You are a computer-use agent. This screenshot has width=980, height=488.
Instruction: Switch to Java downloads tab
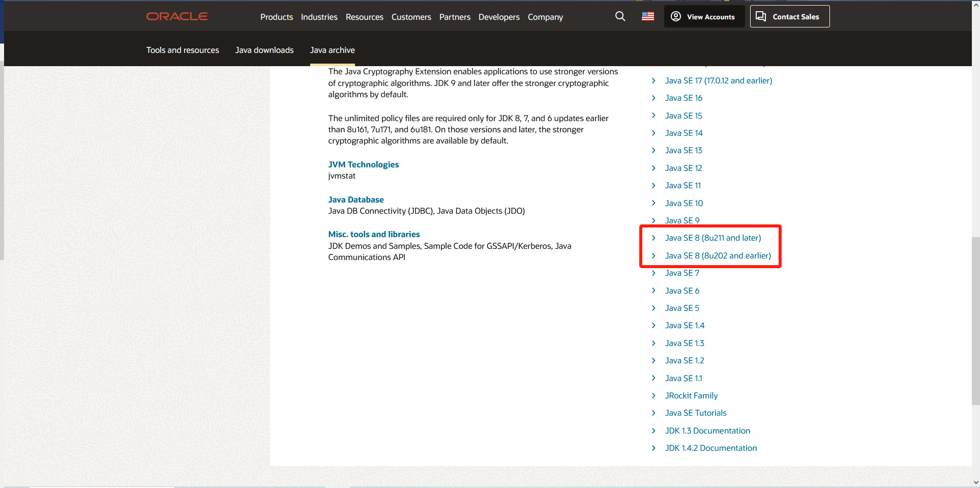click(264, 50)
